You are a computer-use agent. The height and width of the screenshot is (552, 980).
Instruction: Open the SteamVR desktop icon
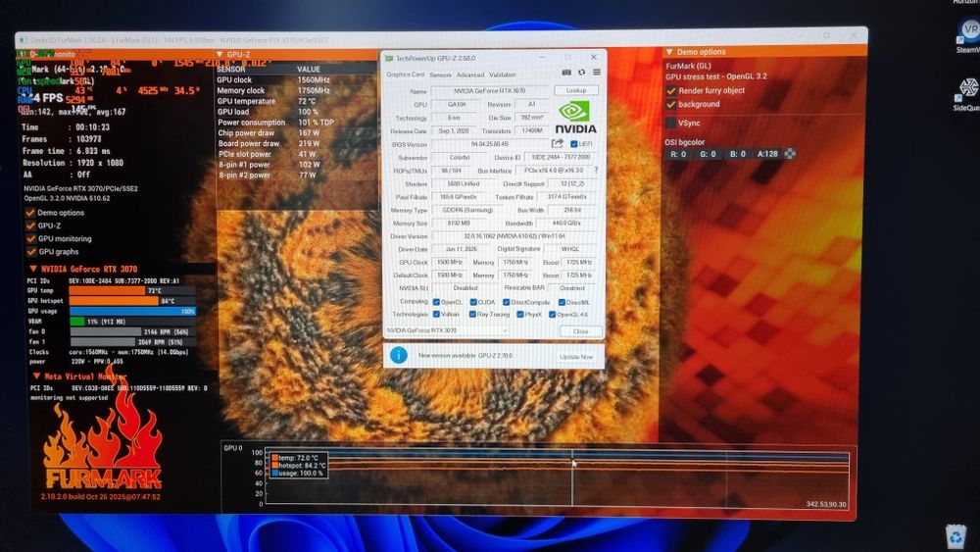pos(969,34)
